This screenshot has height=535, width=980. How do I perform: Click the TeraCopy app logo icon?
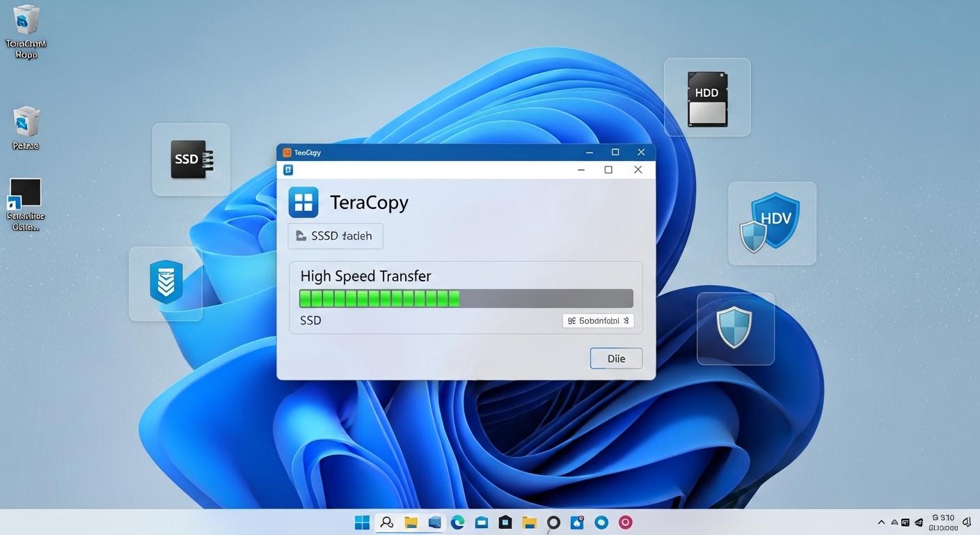coord(303,202)
